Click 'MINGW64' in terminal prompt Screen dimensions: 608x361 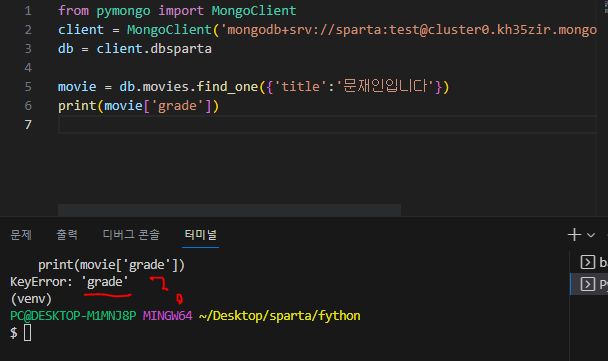click(x=168, y=316)
